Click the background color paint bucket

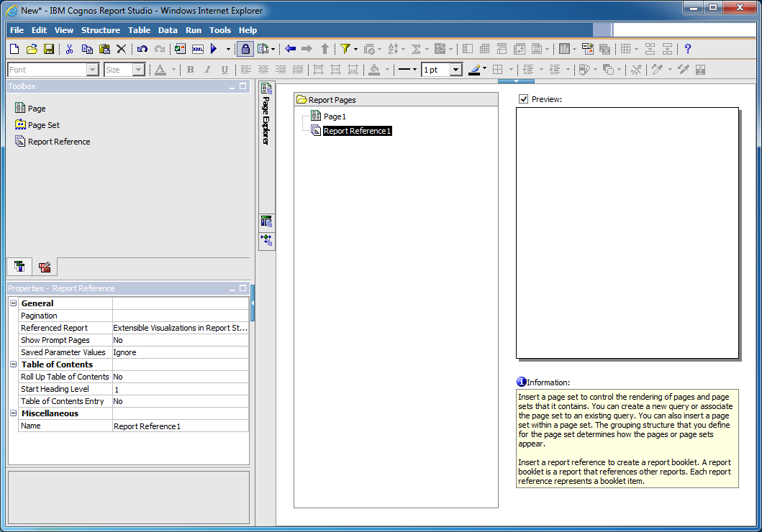tap(374, 70)
